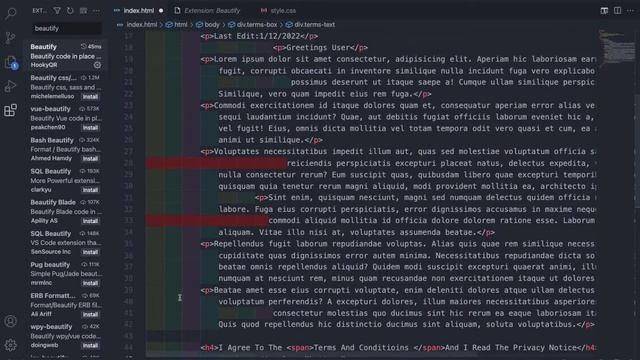Image resolution: width=640 pixels, height=360 pixels.
Task: Install the Pug beautify extension
Action: pos(90,283)
